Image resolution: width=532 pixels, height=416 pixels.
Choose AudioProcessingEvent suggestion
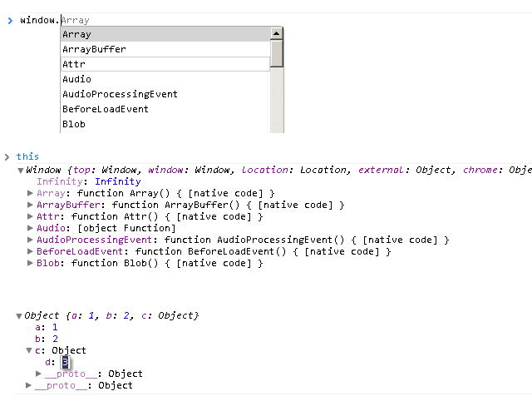point(165,94)
